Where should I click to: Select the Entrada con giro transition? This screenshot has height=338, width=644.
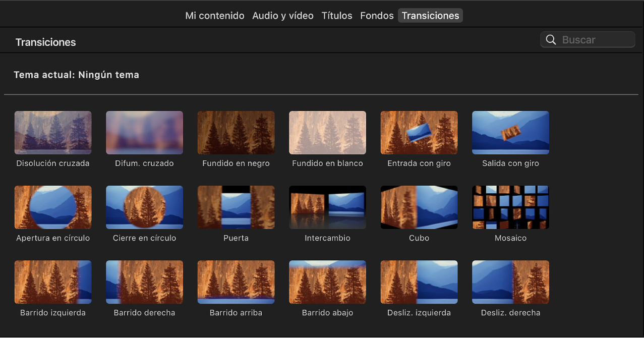tap(419, 132)
